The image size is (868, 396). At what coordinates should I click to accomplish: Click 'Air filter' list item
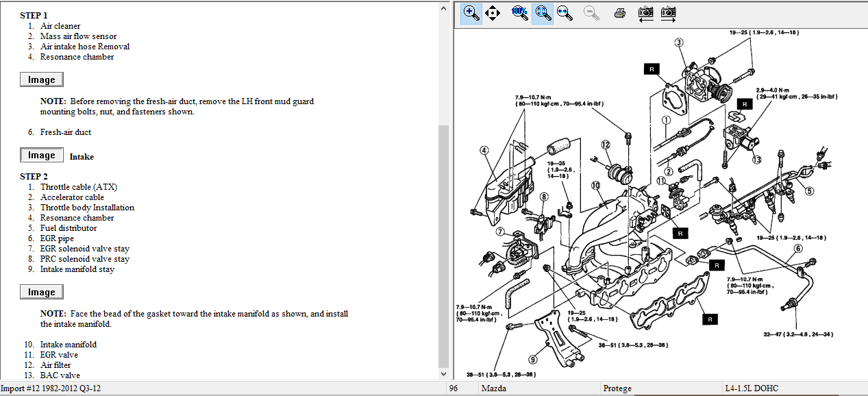tap(55, 365)
